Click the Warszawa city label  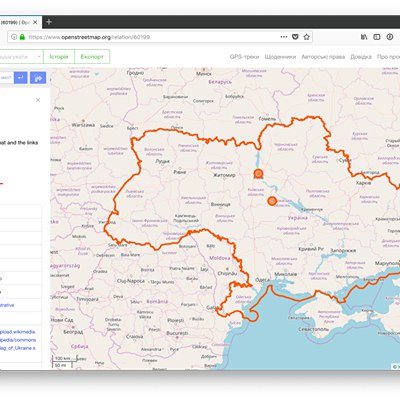coord(83,125)
